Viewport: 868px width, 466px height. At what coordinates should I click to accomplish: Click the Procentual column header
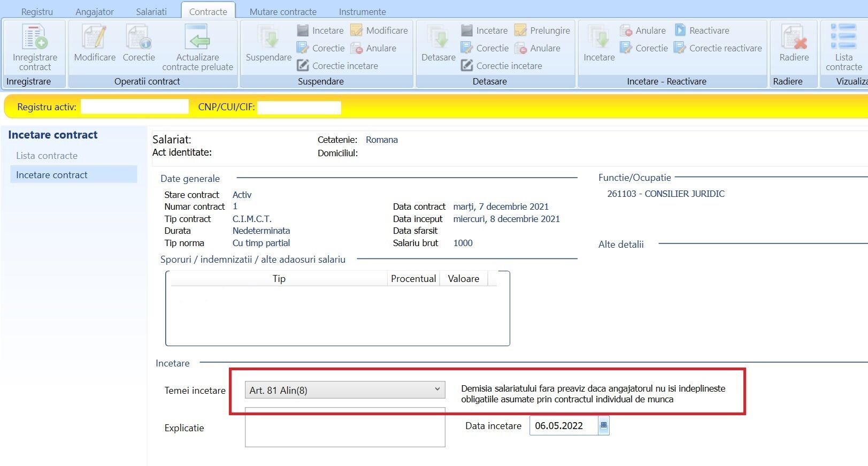tap(413, 279)
